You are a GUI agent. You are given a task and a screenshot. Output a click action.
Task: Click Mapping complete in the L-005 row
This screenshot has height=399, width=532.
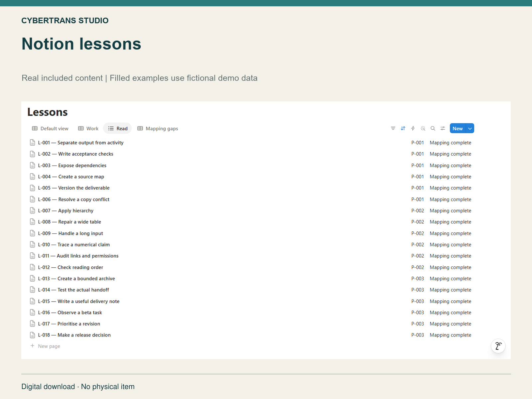coord(451,188)
